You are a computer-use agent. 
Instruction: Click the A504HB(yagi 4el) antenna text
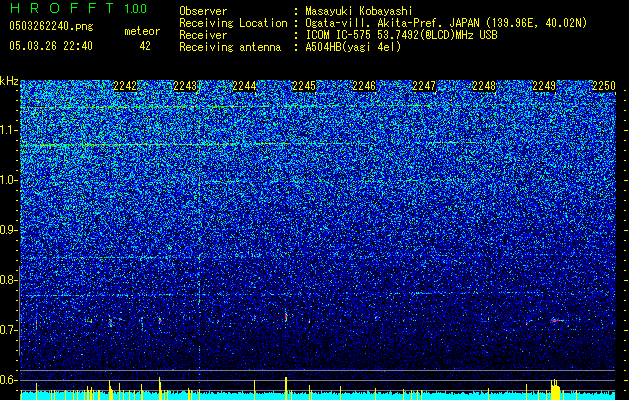click(353, 47)
